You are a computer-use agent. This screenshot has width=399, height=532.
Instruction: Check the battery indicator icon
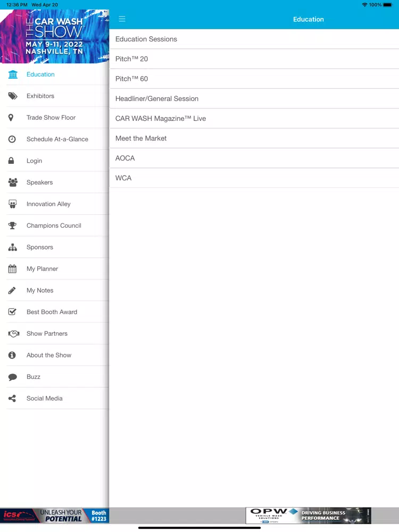pos(387,5)
